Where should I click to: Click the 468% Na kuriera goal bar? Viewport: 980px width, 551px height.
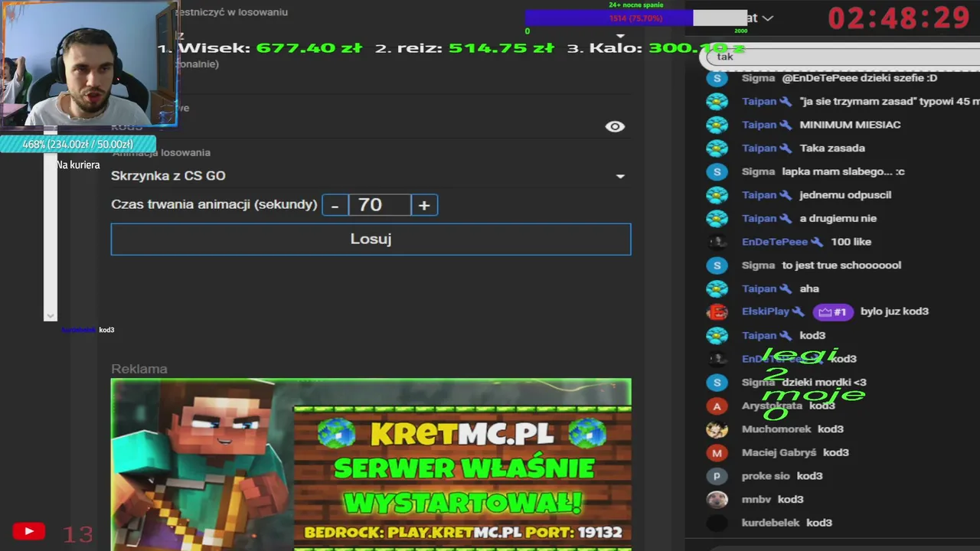[78, 144]
